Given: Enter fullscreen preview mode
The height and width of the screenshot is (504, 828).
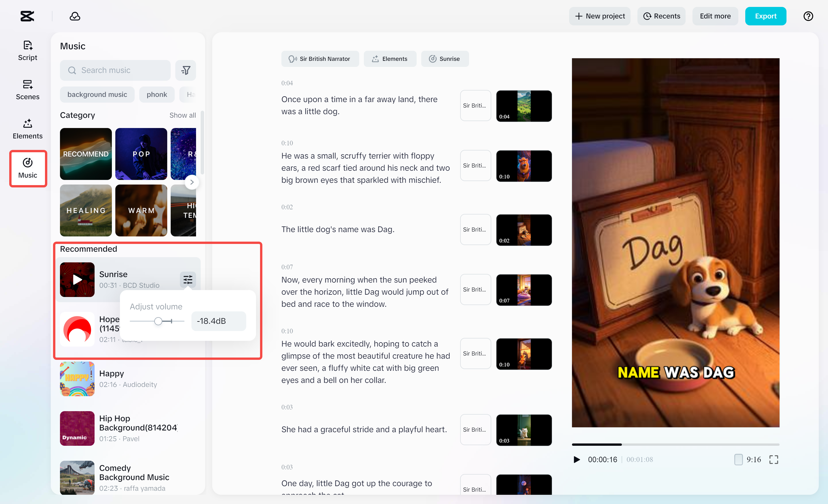Looking at the screenshot, I should pyautogui.click(x=774, y=459).
